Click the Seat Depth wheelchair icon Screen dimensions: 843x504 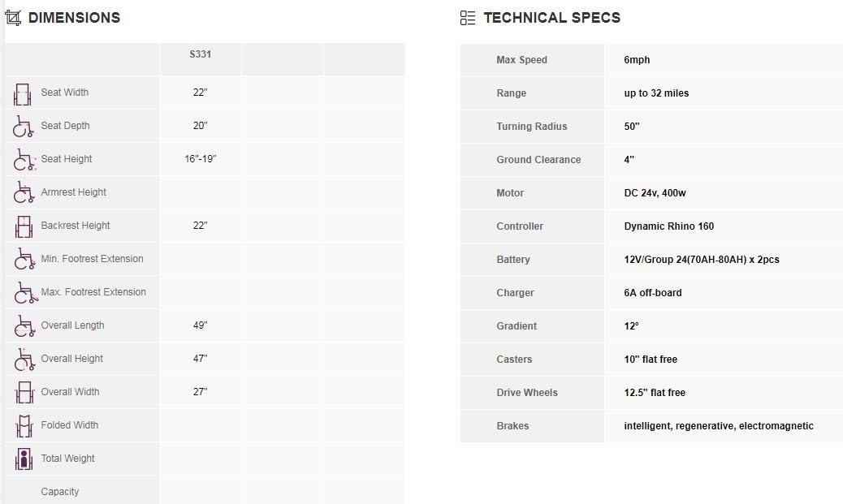[23, 127]
